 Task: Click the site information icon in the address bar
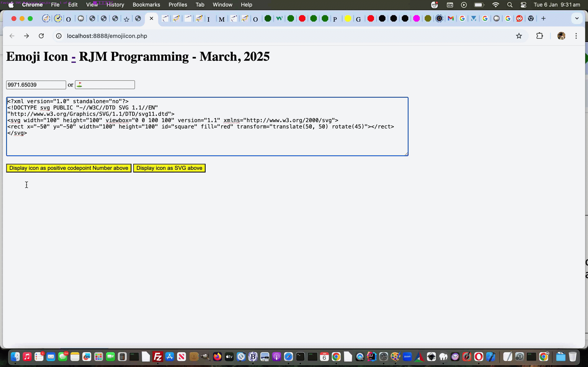59,36
